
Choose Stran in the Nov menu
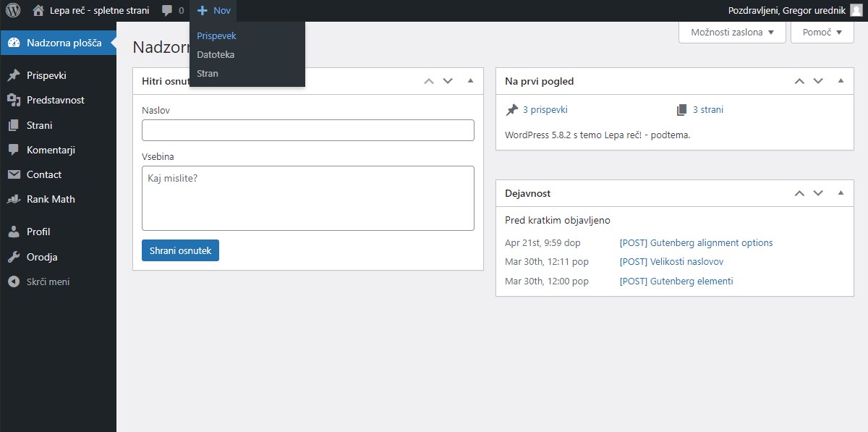click(208, 73)
